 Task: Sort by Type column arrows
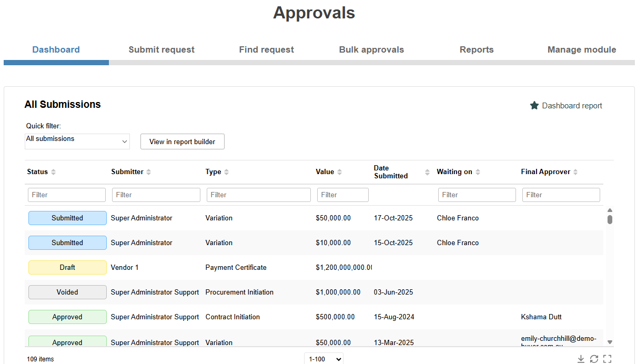pyautogui.click(x=227, y=172)
